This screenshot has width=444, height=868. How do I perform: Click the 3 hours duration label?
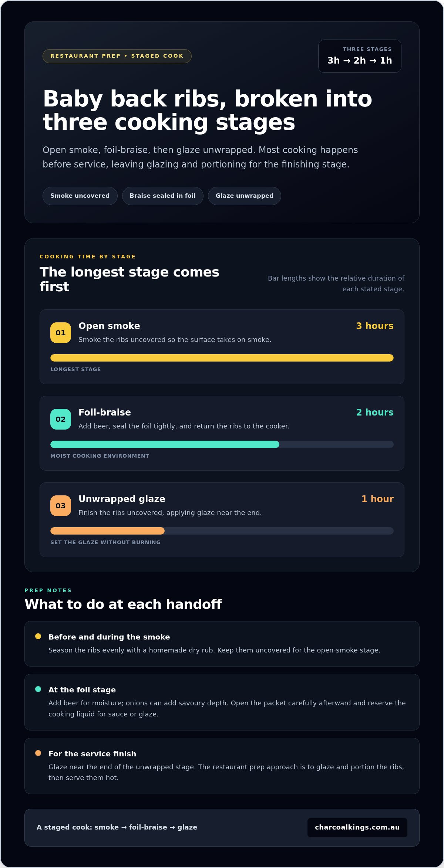coord(375,326)
